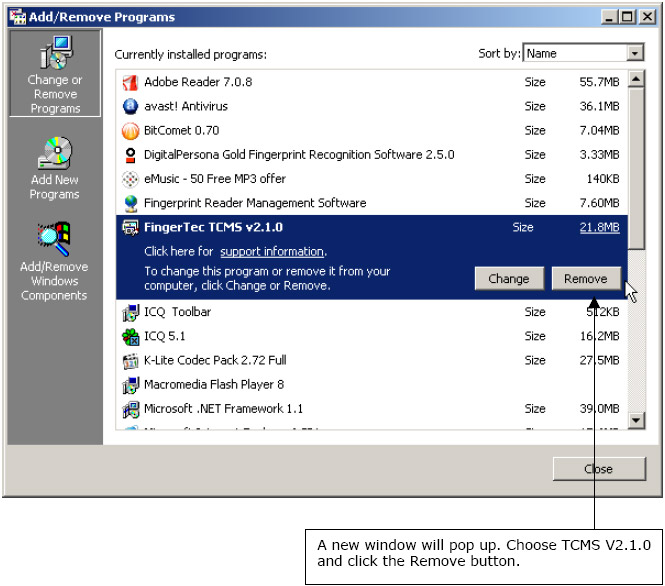Click the FingerTec TCMS v2.1.0 icon
Screen dimensions: 665x586
pyautogui.click(x=130, y=227)
